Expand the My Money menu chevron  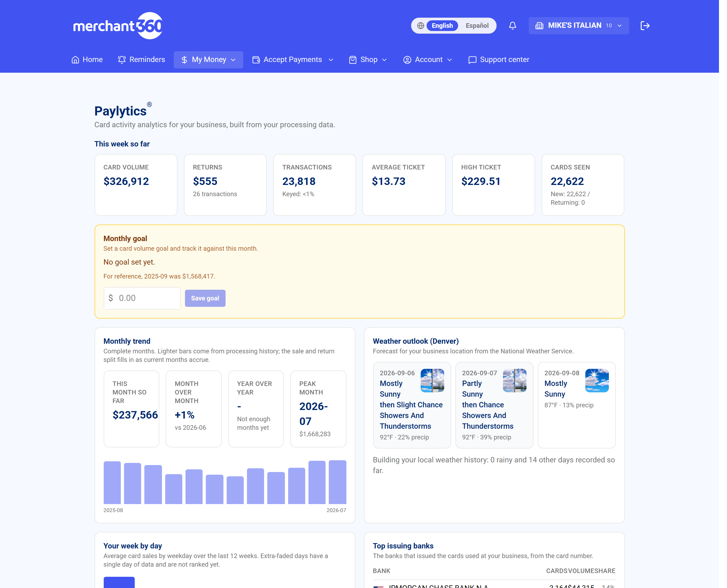pos(233,60)
